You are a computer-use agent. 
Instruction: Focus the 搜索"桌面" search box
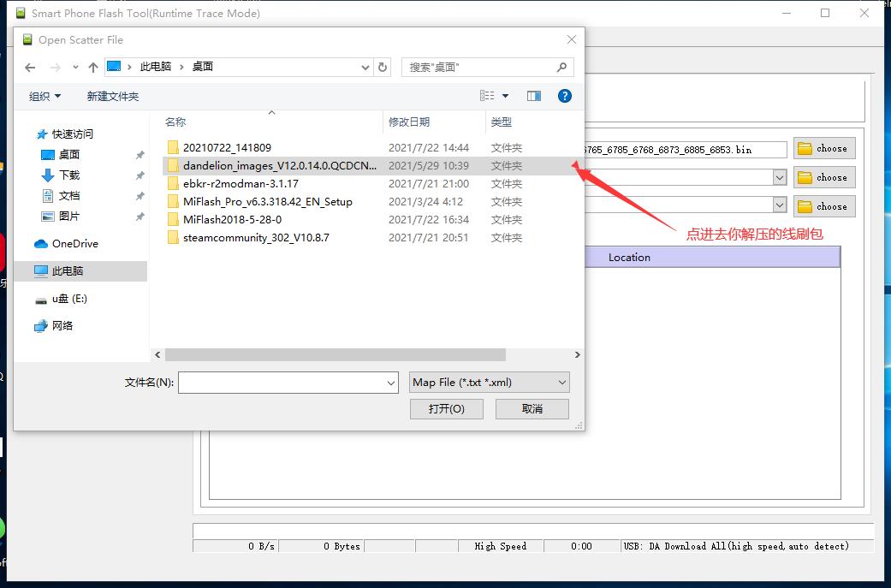coord(487,67)
